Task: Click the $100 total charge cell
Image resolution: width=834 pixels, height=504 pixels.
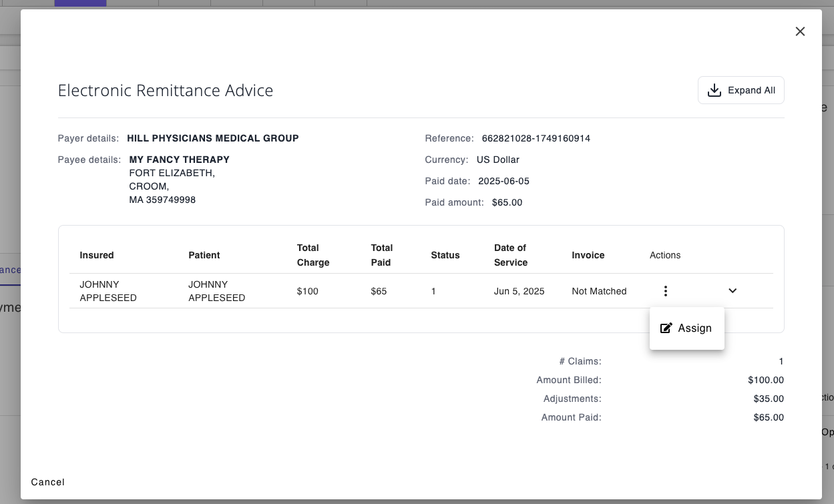Action: pyautogui.click(x=307, y=291)
